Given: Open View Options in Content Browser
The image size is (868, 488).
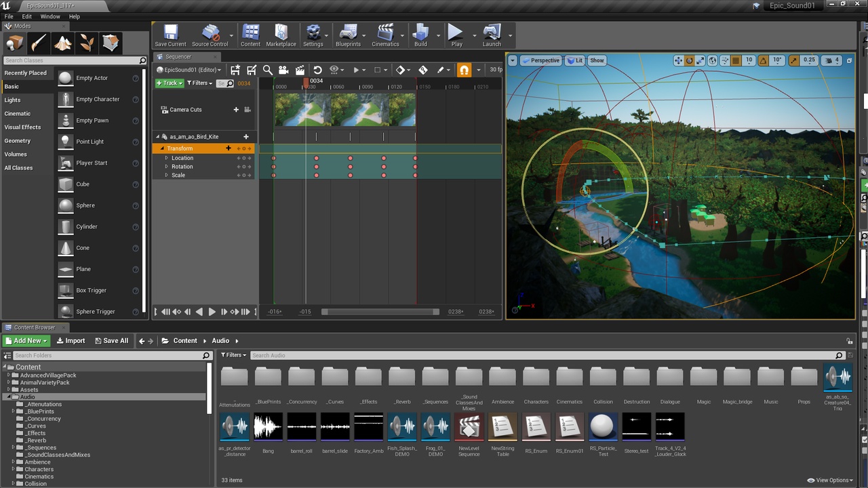Looking at the screenshot, I should point(831,480).
